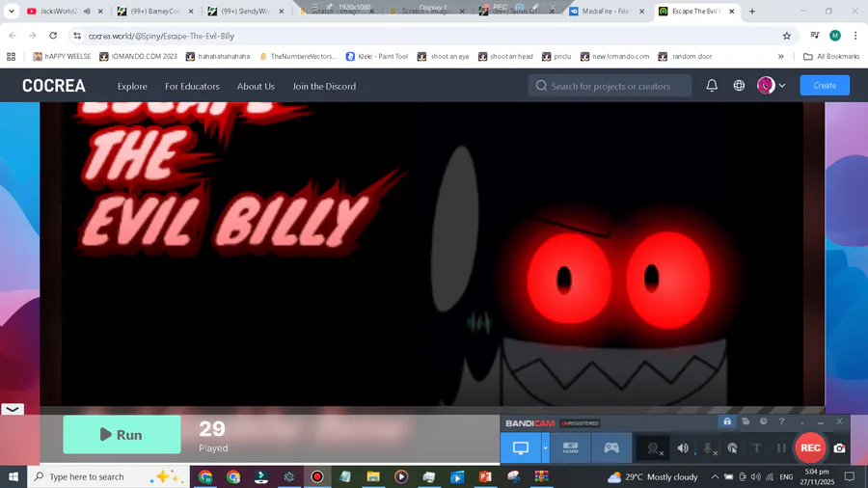Toggle Bandicam webcam overlay
868x488 pixels.
(655, 448)
